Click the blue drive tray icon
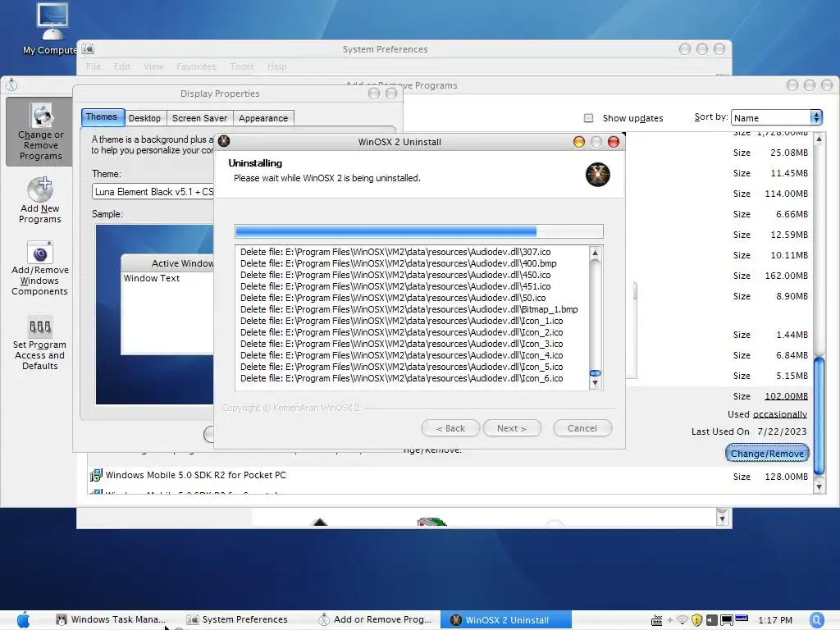840x630 pixels. click(x=742, y=618)
